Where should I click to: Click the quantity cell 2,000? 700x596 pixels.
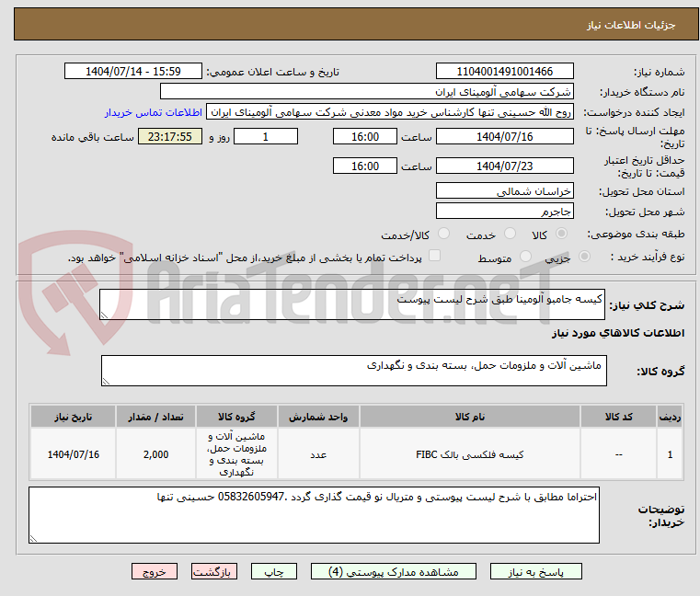[155, 454]
